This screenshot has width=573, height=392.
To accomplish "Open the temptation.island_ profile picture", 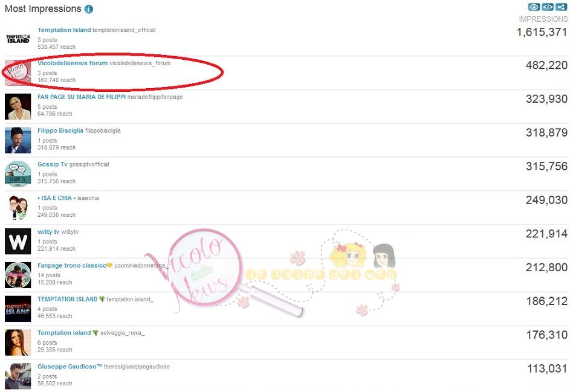I will point(18,309).
